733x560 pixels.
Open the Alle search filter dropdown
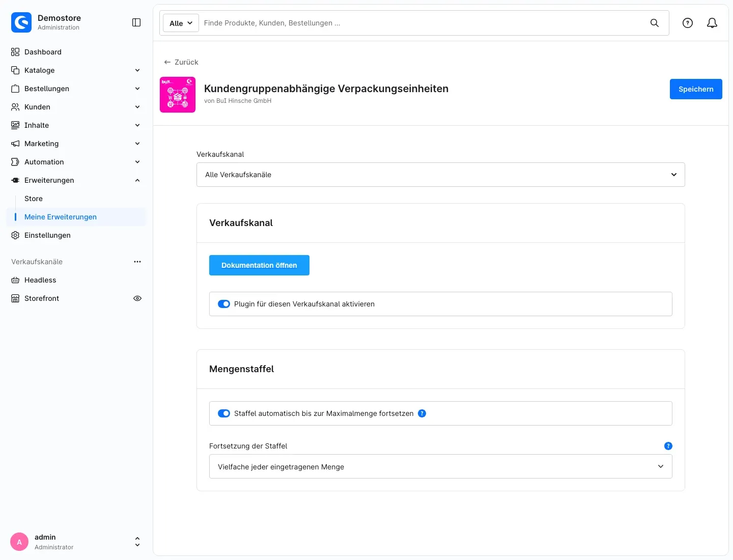[x=181, y=23]
